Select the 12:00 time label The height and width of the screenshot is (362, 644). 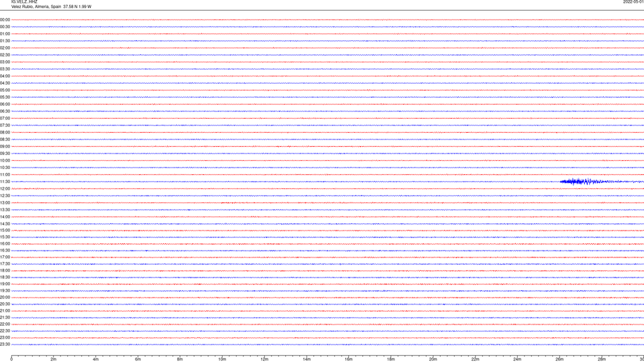coord(5,188)
